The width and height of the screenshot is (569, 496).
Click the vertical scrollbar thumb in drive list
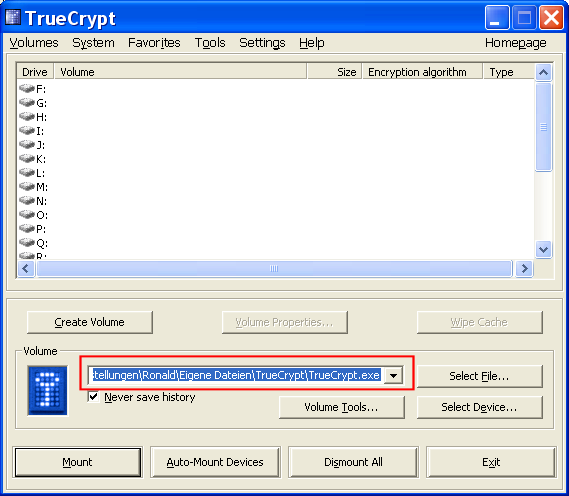543,127
